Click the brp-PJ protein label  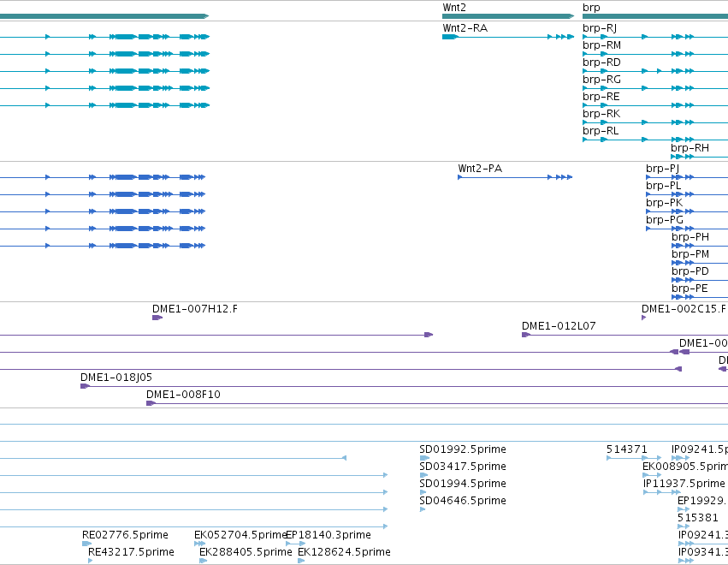[x=662, y=169]
